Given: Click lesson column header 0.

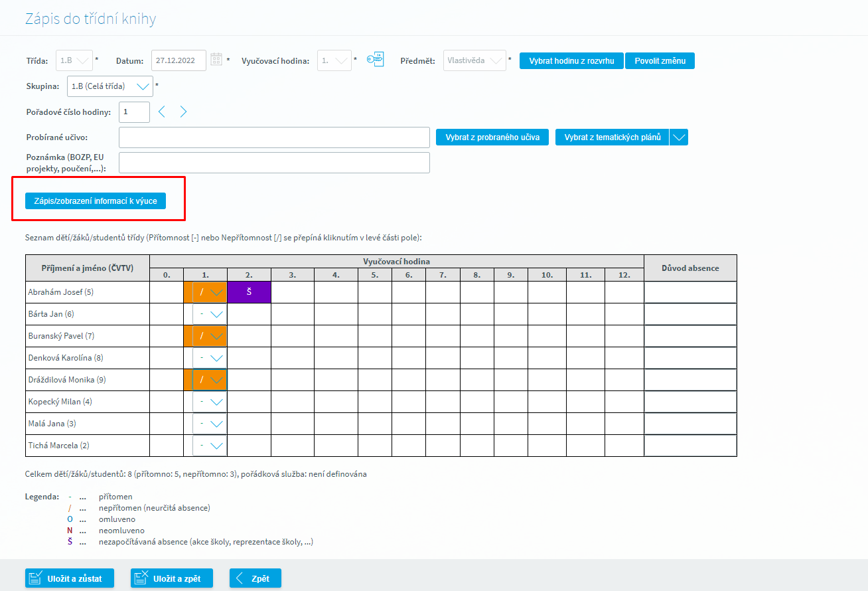Looking at the screenshot, I should coord(167,274).
